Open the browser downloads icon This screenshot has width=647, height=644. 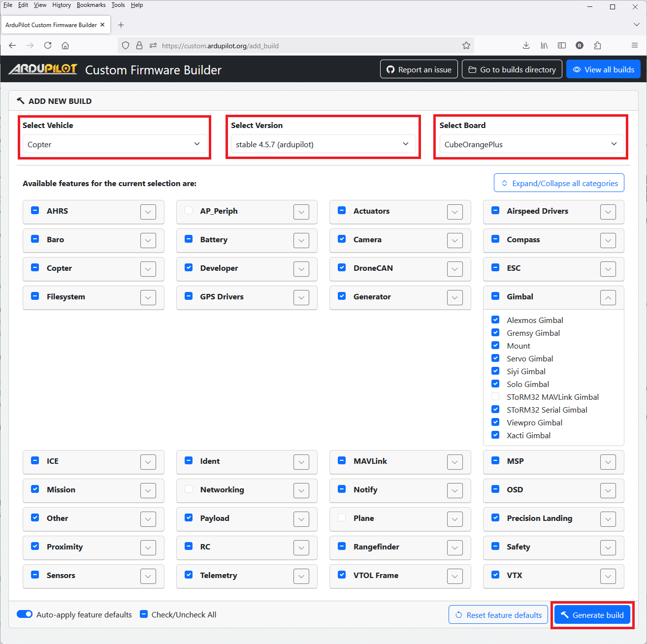526,46
